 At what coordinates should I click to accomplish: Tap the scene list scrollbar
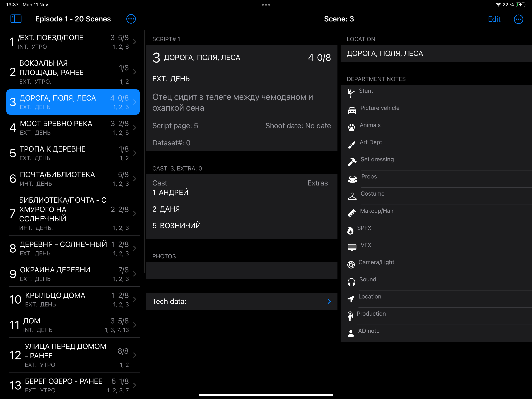click(x=144, y=152)
